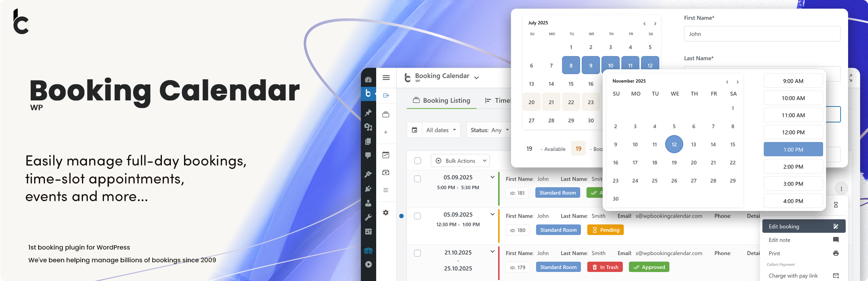Tick the select-all bookings checkbox

[418, 161]
